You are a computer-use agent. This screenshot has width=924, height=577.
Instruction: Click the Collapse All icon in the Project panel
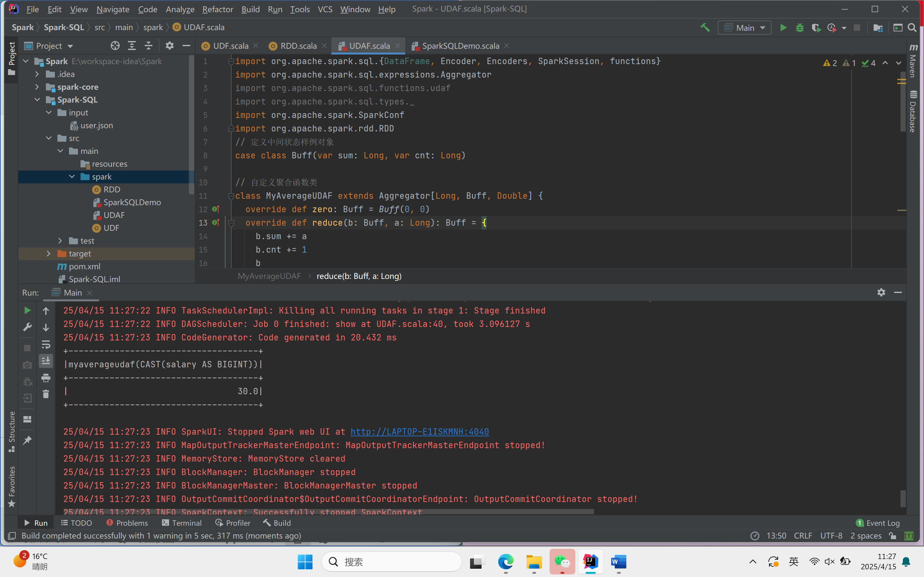[149, 46]
